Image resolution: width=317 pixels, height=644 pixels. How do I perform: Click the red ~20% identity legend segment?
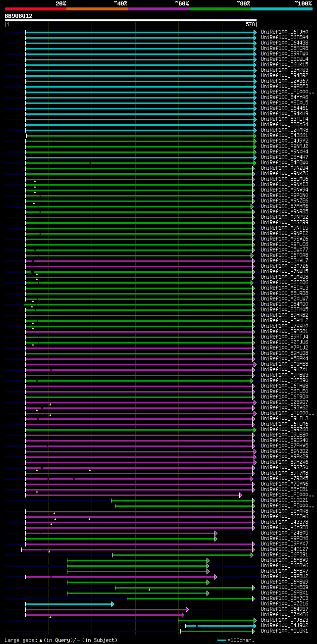35,8
